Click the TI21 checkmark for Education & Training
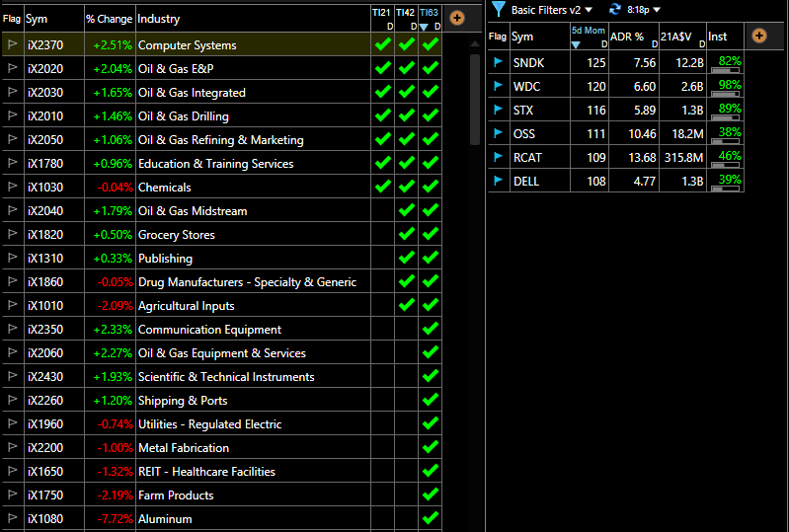This screenshot has height=532, width=789. [x=383, y=163]
